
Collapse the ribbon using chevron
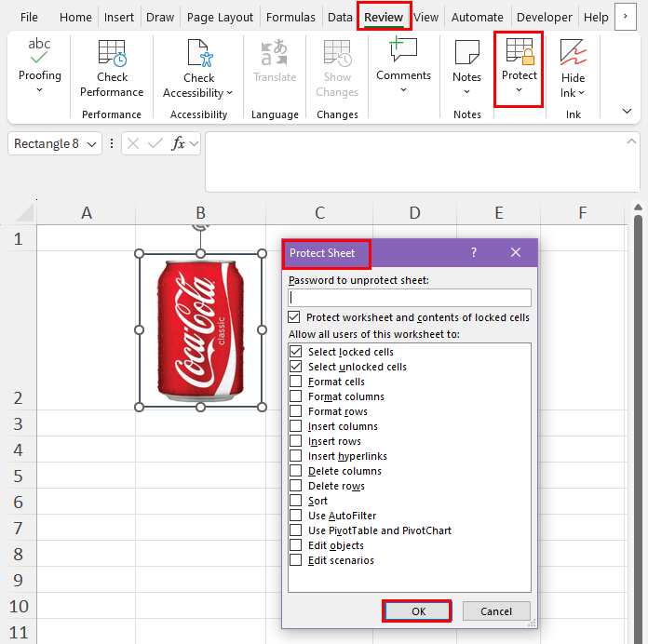coord(627,111)
